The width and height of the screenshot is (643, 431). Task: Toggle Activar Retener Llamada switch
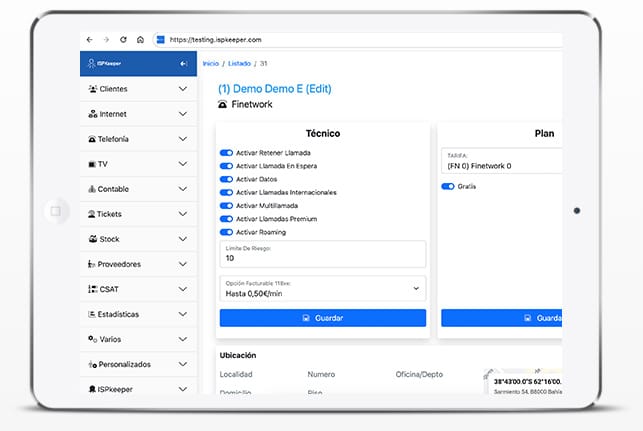pyautogui.click(x=226, y=153)
